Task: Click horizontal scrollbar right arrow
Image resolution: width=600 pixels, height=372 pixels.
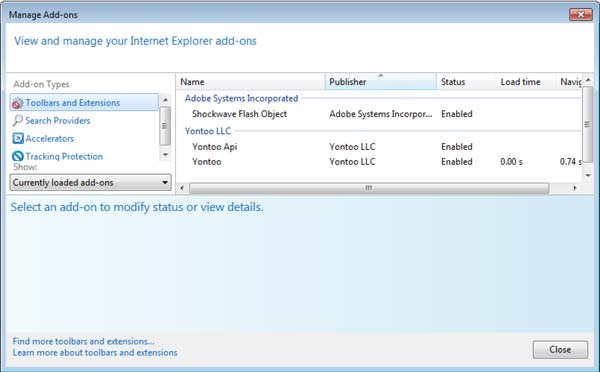Action: click(575, 188)
